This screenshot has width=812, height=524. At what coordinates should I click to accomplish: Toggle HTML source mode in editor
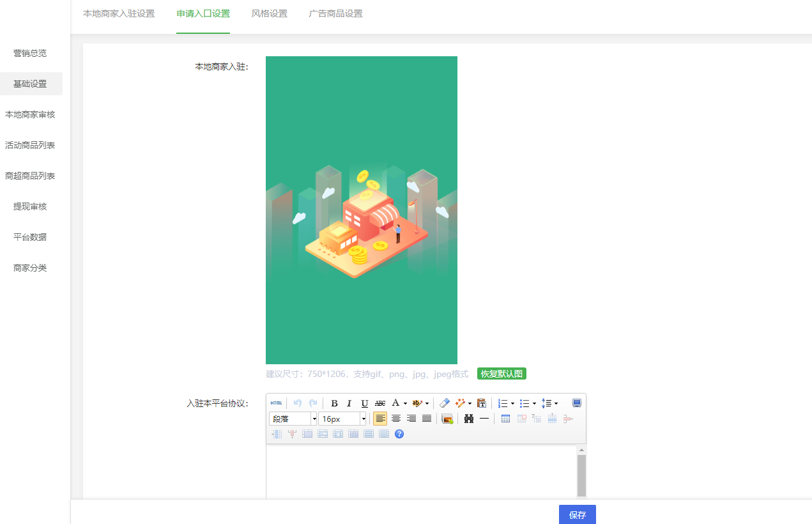(276, 403)
